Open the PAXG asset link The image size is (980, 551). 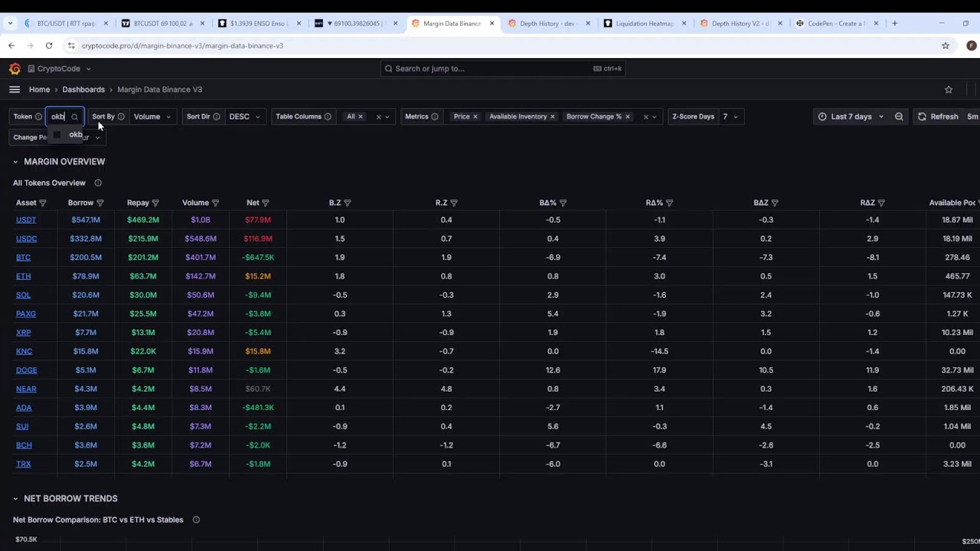26,314
